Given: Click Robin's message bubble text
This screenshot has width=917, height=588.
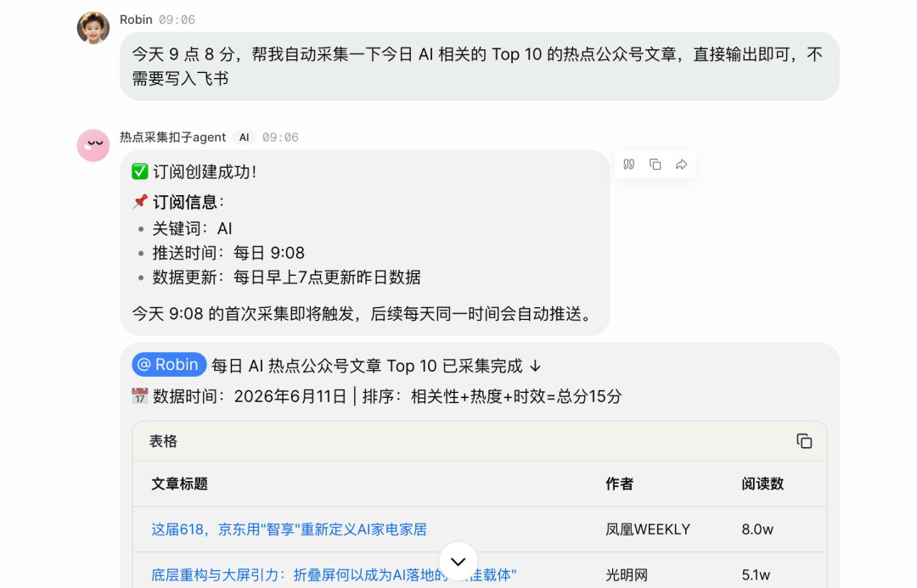Looking at the screenshot, I should point(477,67).
